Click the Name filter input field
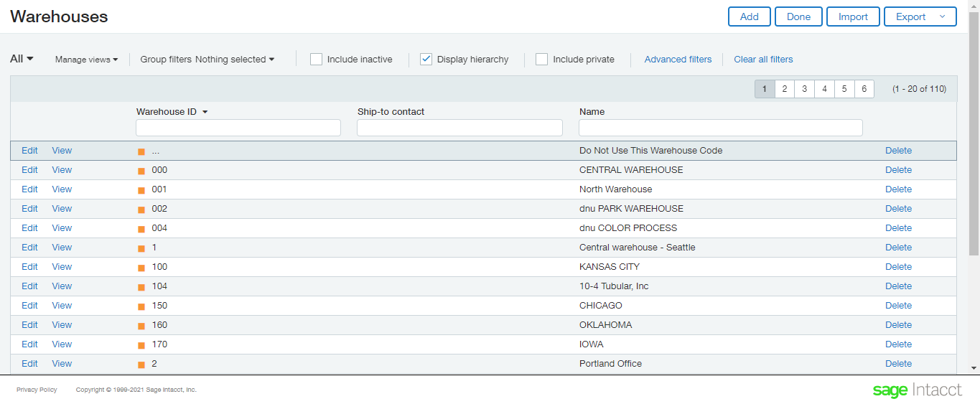This screenshot has width=980, height=404. (721, 128)
